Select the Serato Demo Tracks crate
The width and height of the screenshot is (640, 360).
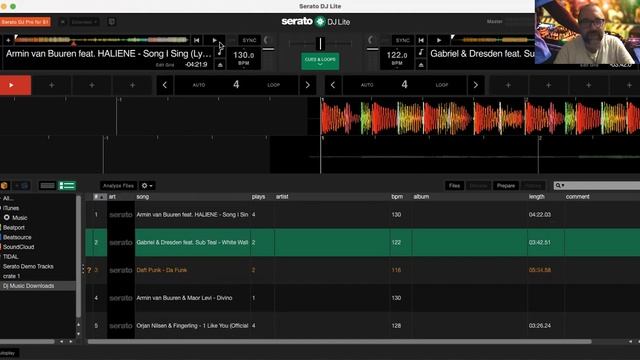point(28,267)
